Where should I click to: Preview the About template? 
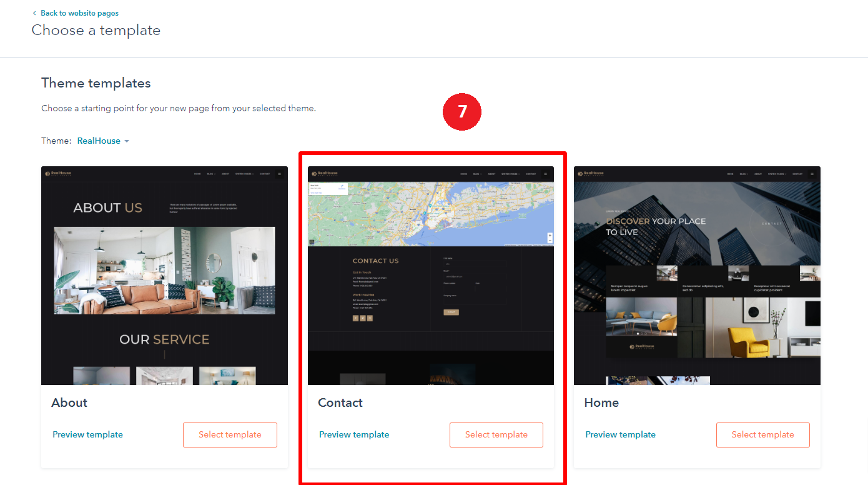[x=87, y=435]
